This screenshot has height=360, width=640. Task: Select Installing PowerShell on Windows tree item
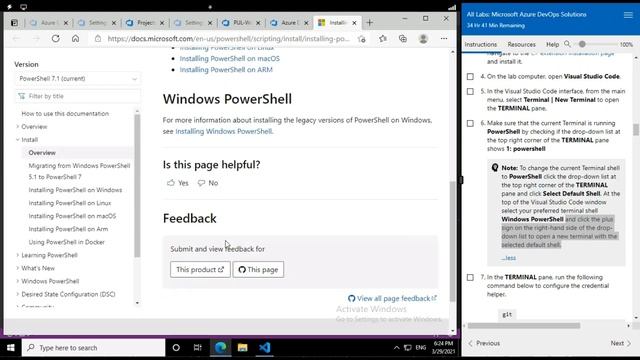coord(75,190)
